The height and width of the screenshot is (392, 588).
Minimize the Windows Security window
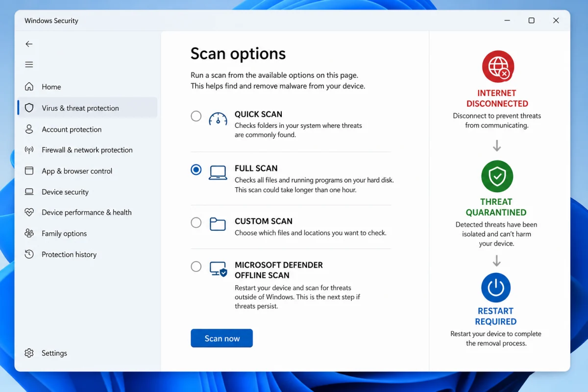(507, 21)
